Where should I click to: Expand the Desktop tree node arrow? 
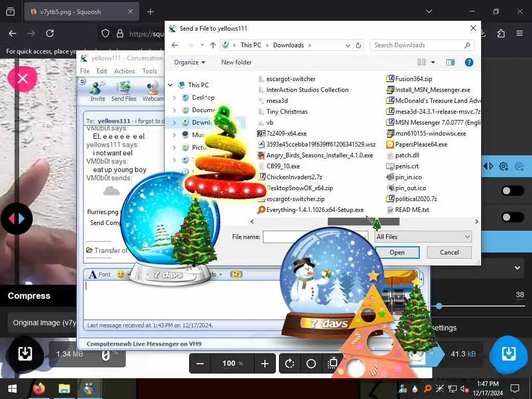[175, 98]
